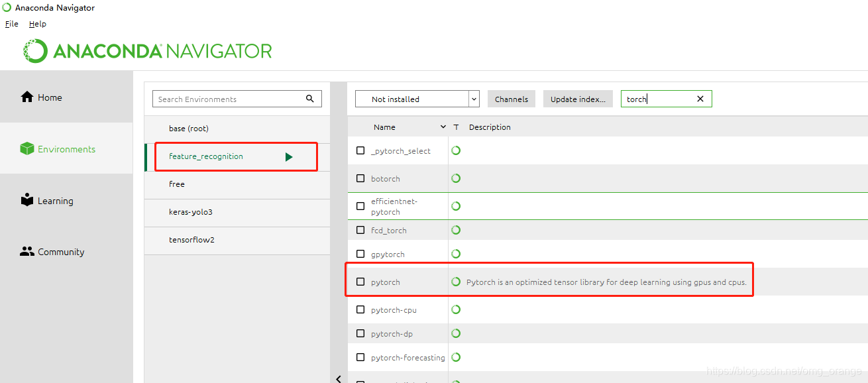This screenshot has height=383, width=868.
Task: Click the Description column header
Action: [490, 127]
